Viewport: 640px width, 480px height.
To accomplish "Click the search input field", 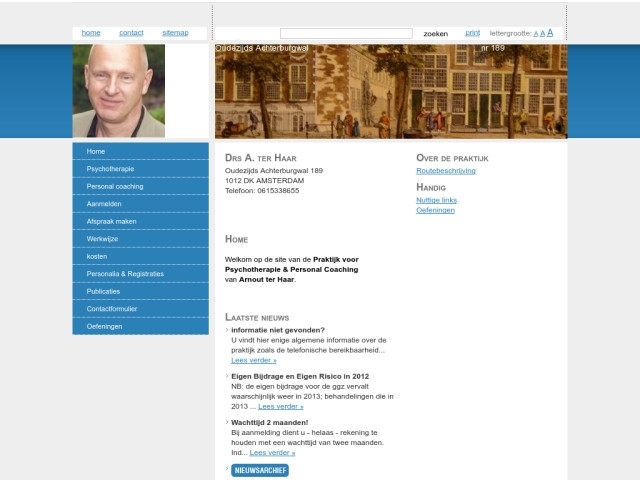I will 346,33.
